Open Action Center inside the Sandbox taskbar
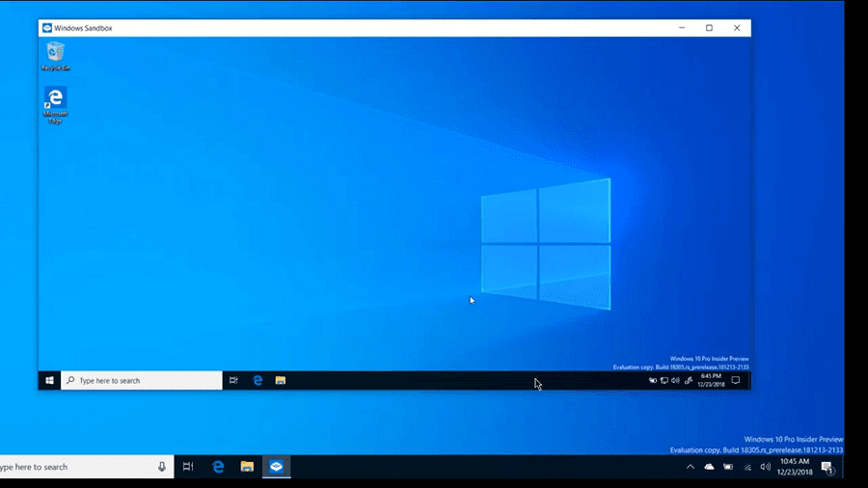This screenshot has width=868, height=488. point(736,381)
